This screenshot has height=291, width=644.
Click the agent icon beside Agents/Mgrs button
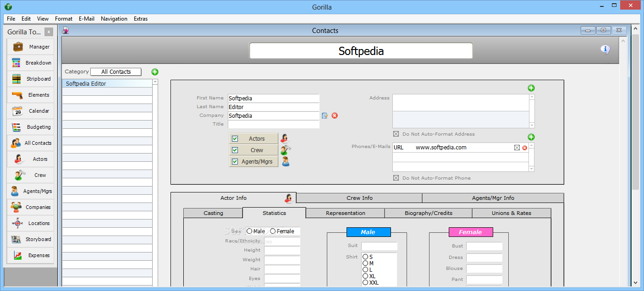pos(286,161)
